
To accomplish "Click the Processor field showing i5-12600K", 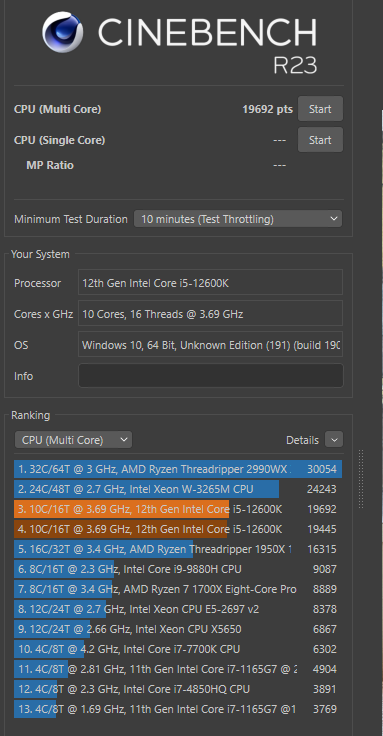I will [x=211, y=283].
